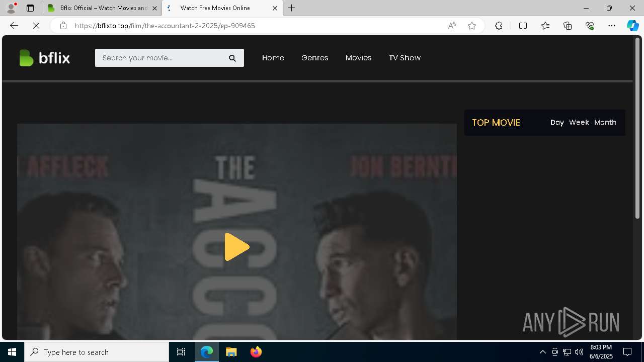Open the notification center
The width and height of the screenshot is (644, 362).
(x=627, y=352)
